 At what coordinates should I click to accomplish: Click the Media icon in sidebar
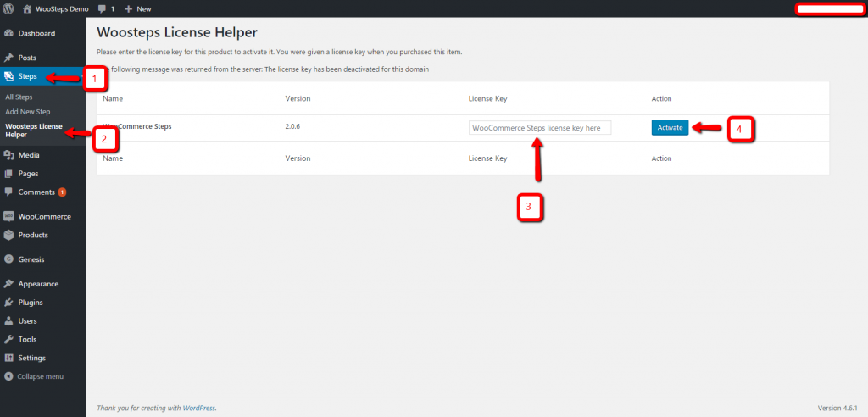(8, 155)
